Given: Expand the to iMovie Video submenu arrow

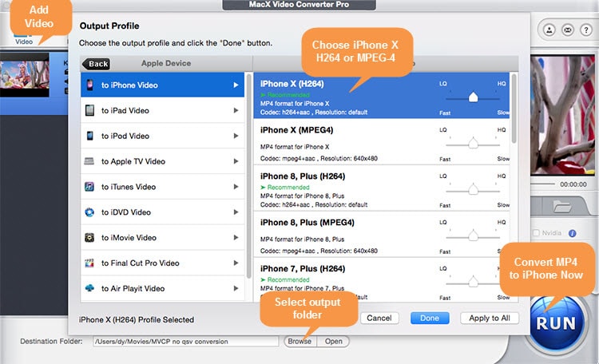Looking at the screenshot, I should [236, 238].
